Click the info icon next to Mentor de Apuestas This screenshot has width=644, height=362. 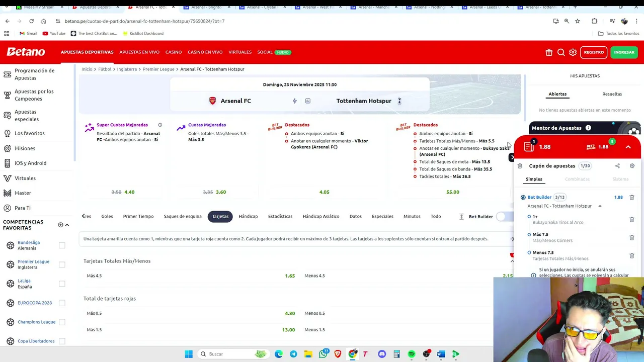pos(588,128)
